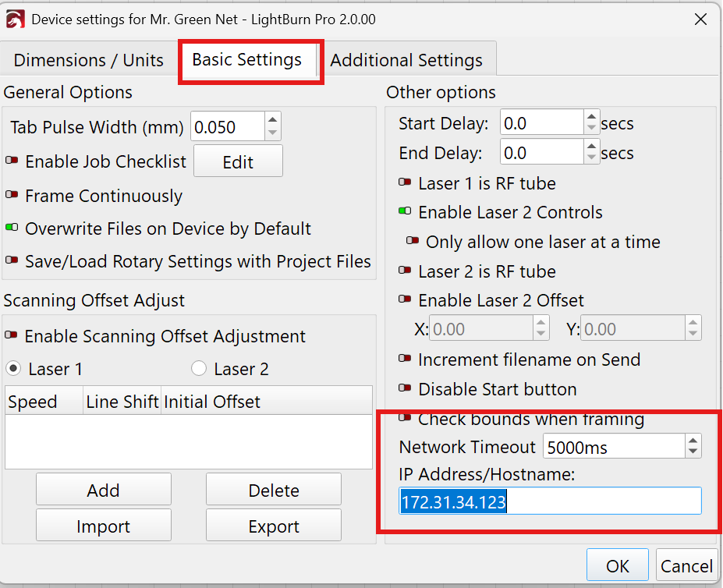723x588 pixels.
Task: Add a new scanning offset entry
Action: tap(103, 489)
